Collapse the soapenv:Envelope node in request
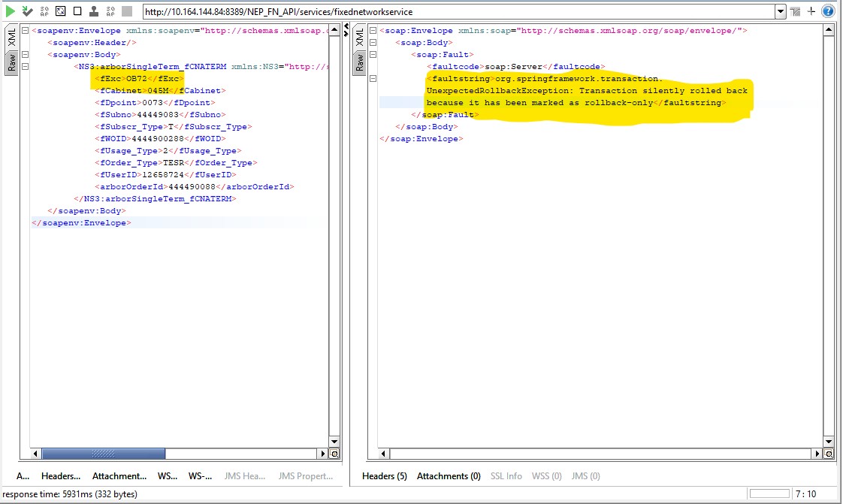The height and width of the screenshot is (504, 843). (x=26, y=31)
